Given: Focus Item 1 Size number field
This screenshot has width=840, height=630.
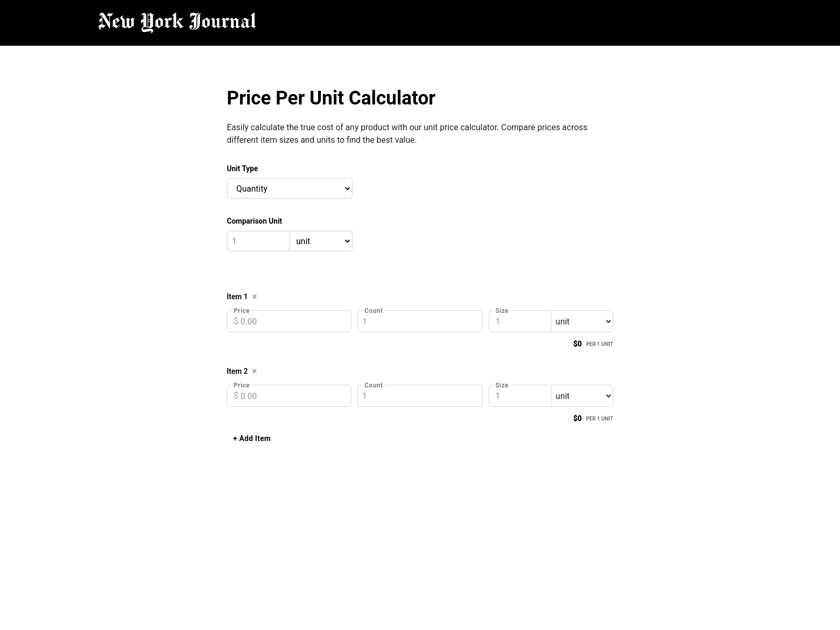Looking at the screenshot, I should click(520, 321).
